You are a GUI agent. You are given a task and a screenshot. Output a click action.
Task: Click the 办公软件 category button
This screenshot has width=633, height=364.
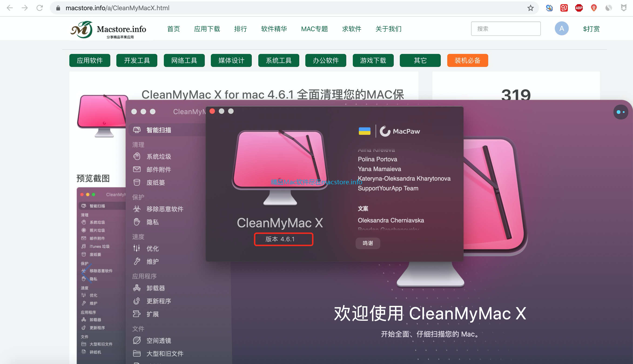pyautogui.click(x=326, y=60)
